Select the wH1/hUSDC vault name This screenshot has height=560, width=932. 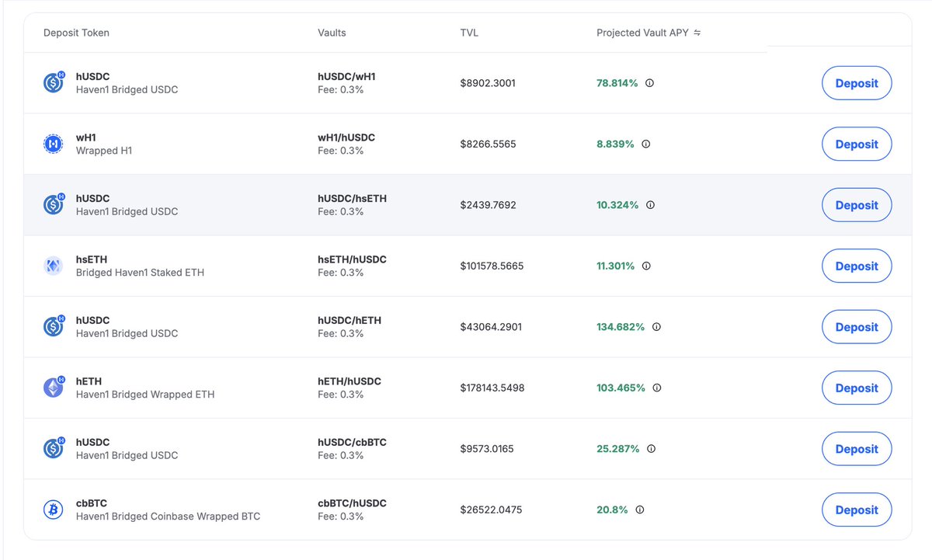click(346, 137)
